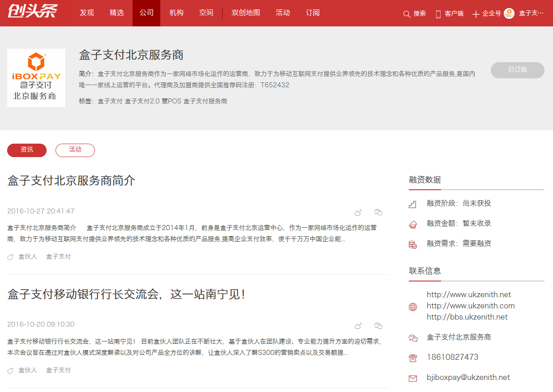
Task: Click the 企业号 link
Action: [x=492, y=14]
